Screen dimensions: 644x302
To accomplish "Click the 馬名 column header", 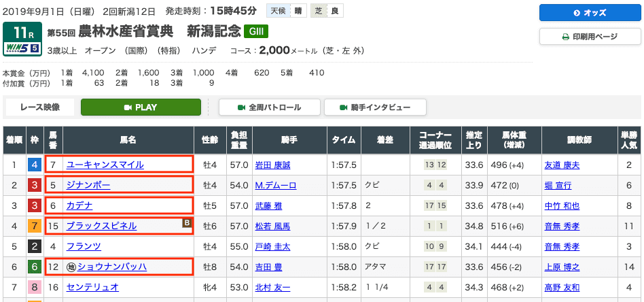I will [x=128, y=140].
